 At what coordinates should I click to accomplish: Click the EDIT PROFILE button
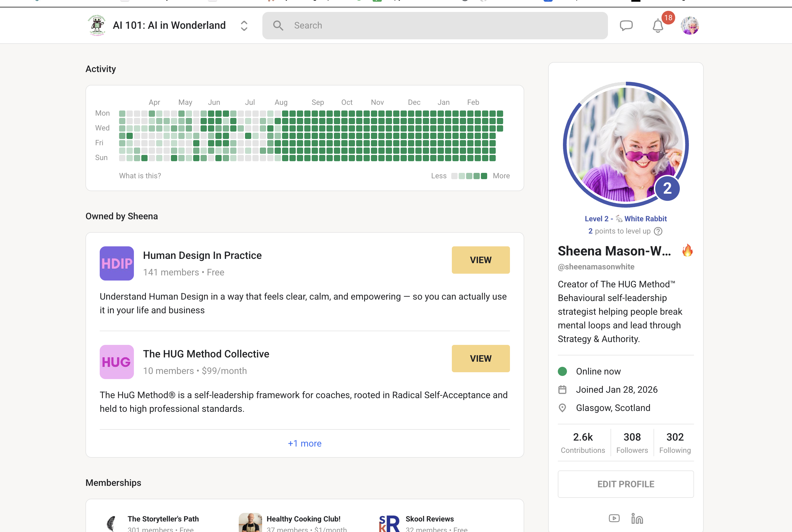[625, 484]
